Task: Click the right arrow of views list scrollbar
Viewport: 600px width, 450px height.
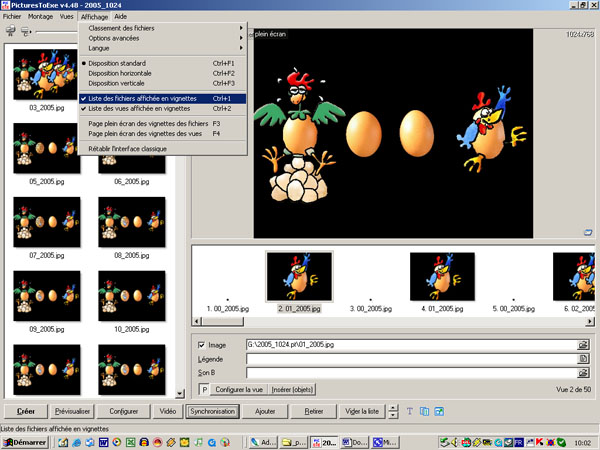Action: (x=590, y=321)
